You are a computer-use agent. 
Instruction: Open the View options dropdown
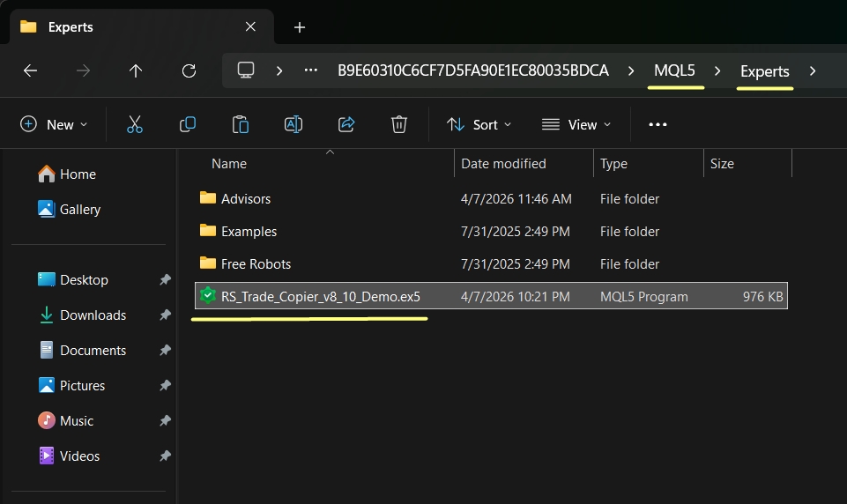[576, 124]
